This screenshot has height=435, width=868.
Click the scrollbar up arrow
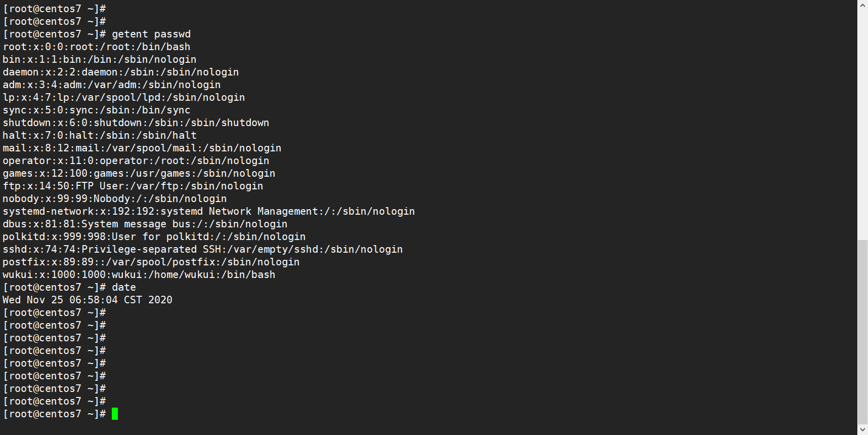862,5
